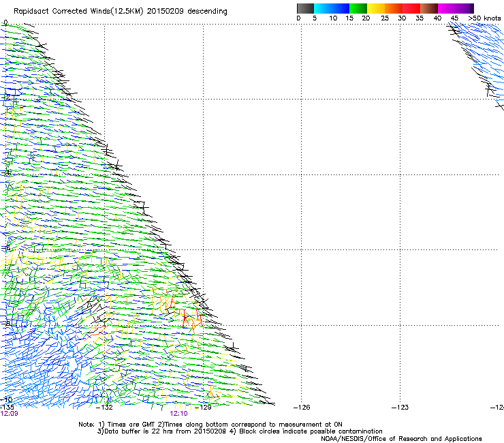Click the '45' legend scale number
504x443 pixels.
(454, 18)
